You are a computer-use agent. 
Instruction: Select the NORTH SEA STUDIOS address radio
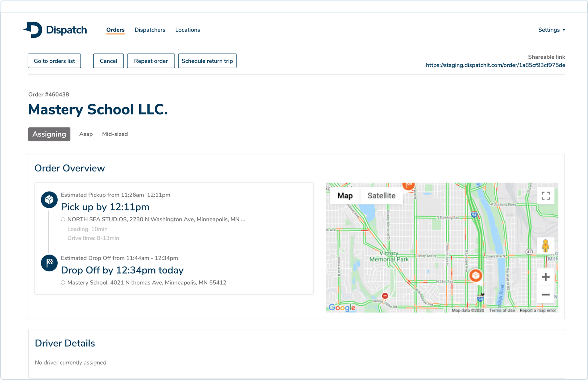point(63,219)
